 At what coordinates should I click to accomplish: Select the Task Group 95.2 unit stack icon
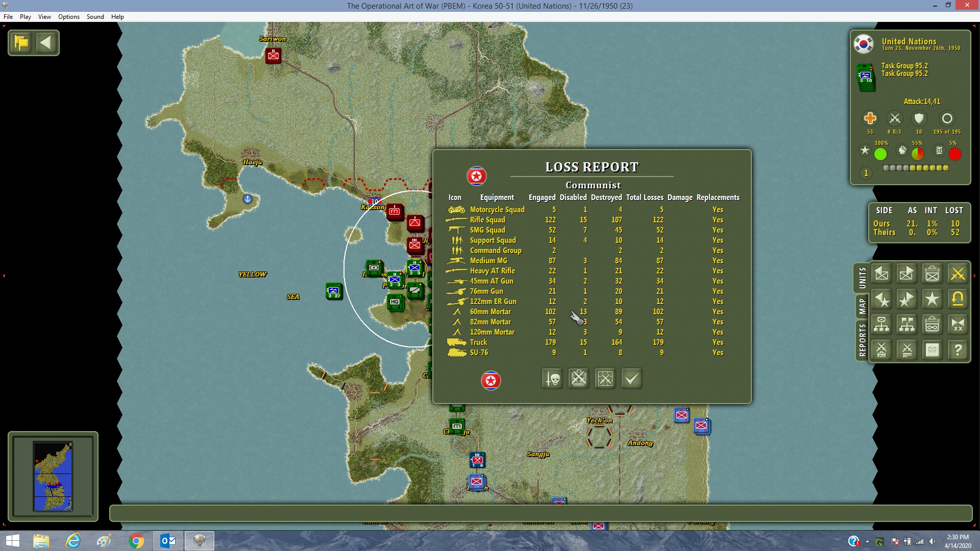866,77
